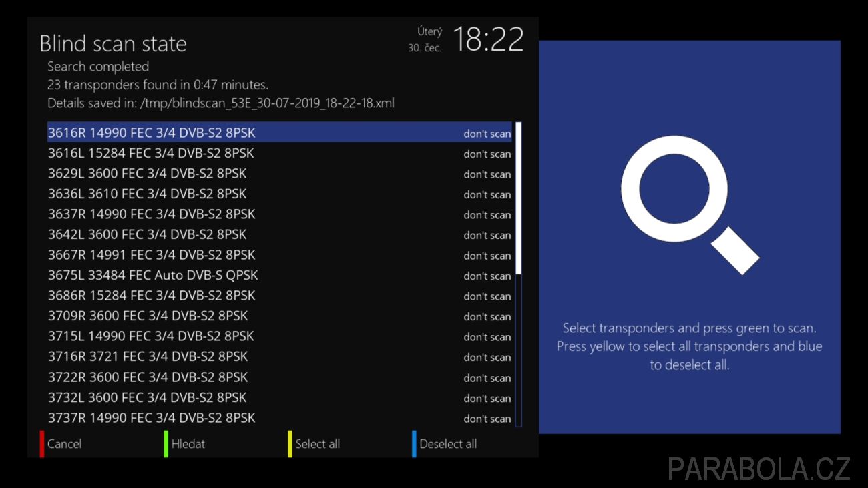Click the blue Deselect all button
Screen dimensions: 868x488
click(x=445, y=444)
